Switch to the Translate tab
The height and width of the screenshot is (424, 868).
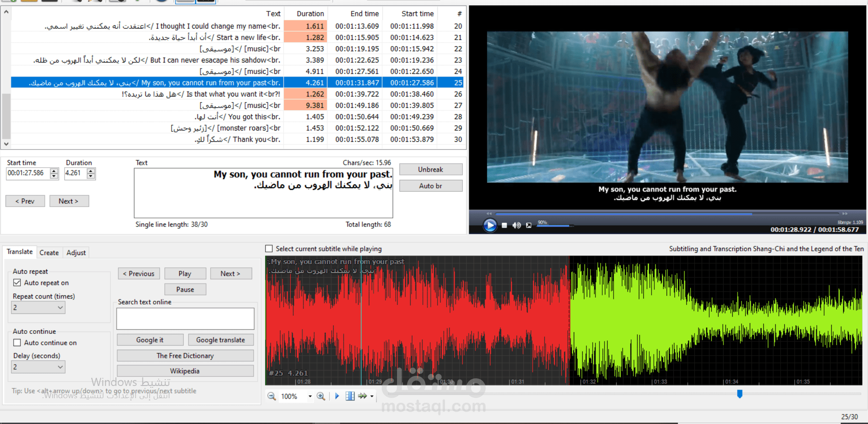[19, 252]
